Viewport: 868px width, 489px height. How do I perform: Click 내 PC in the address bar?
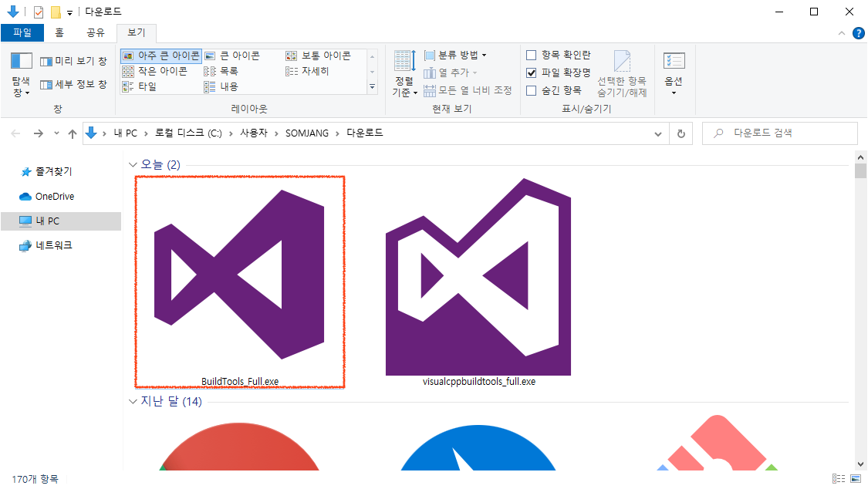point(125,133)
